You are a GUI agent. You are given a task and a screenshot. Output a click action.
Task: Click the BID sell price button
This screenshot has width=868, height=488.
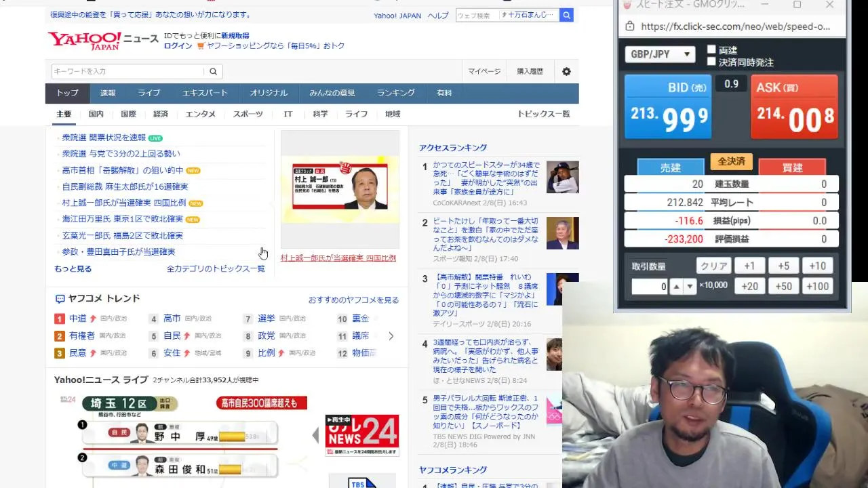pyautogui.click(x=669, y=106)
